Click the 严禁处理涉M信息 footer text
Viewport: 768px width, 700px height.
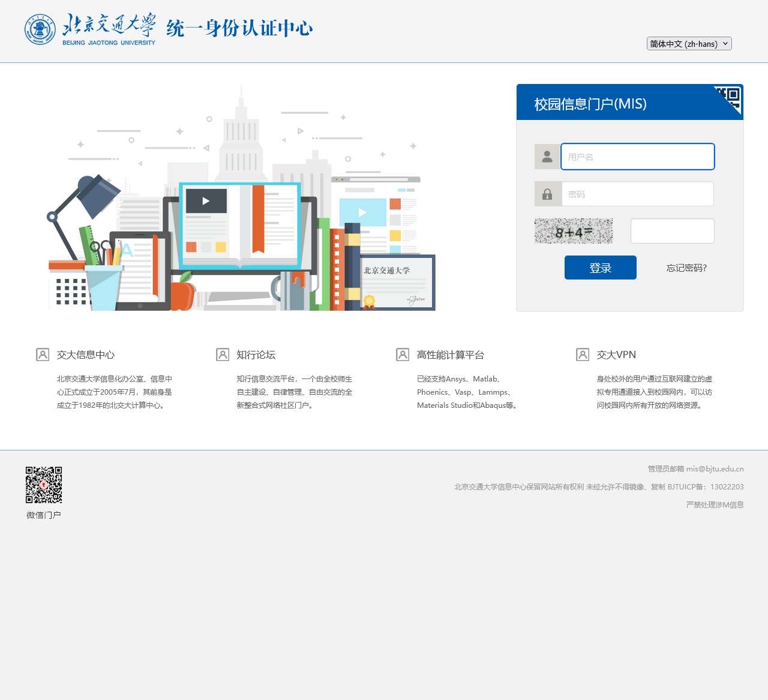pos(715,504)
